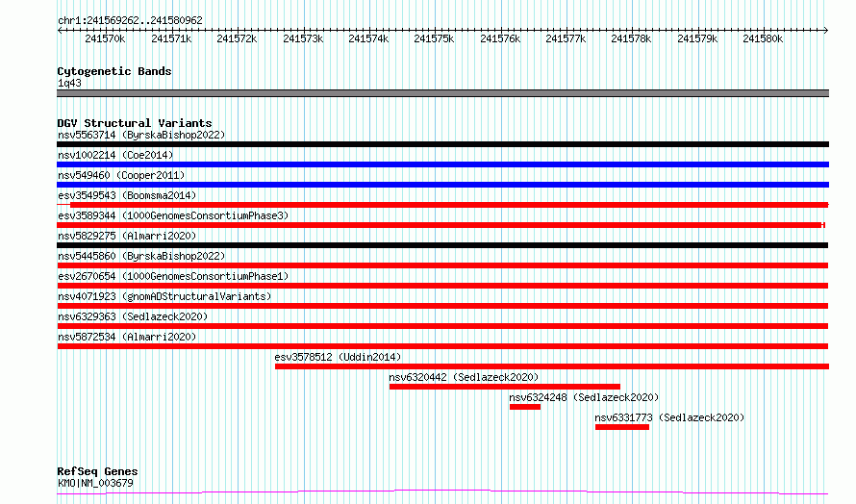Click the 241580k ruler tick label
The image size is (856, 504).
coord(763,38)
